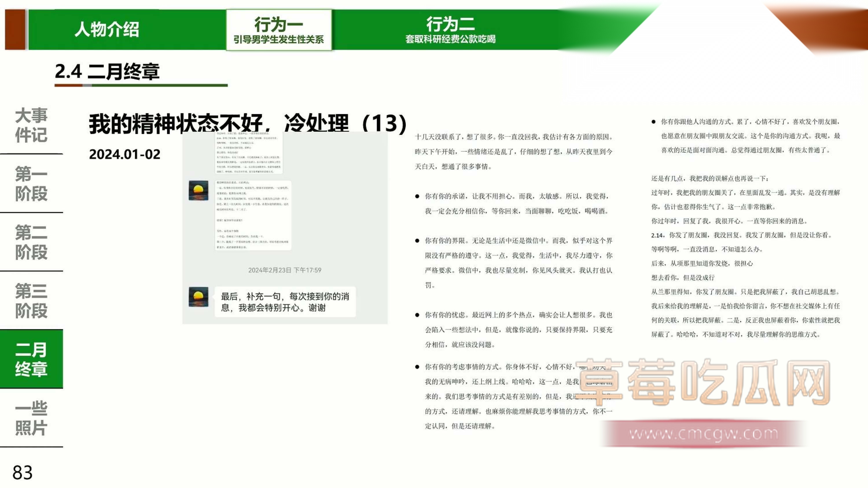Viewport: 868px width, 488px height.
Task: Go to 大事件记 sidebar section
Action: click(x=31, y=125)
